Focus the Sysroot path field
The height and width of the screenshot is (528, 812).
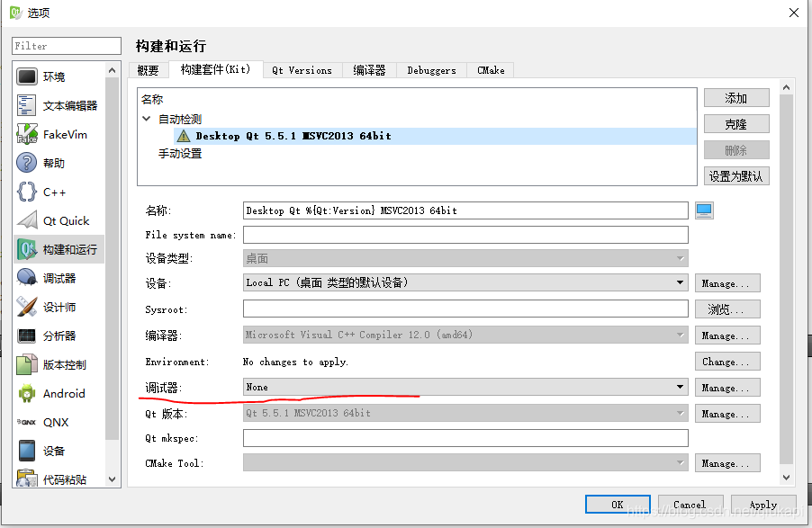point(465,309)
